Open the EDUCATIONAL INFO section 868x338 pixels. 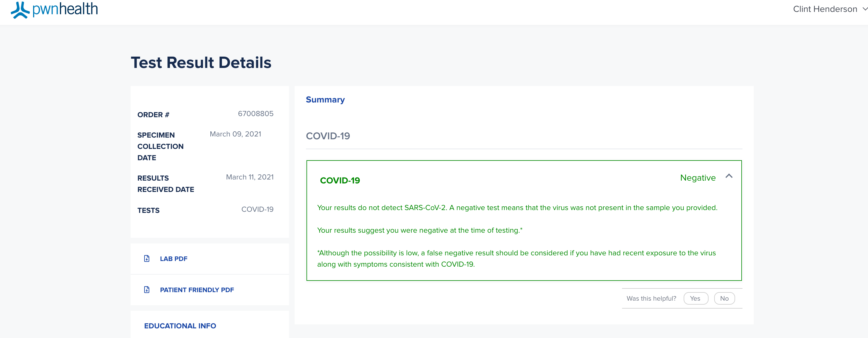pyautogui.click(x=180, y=326)
